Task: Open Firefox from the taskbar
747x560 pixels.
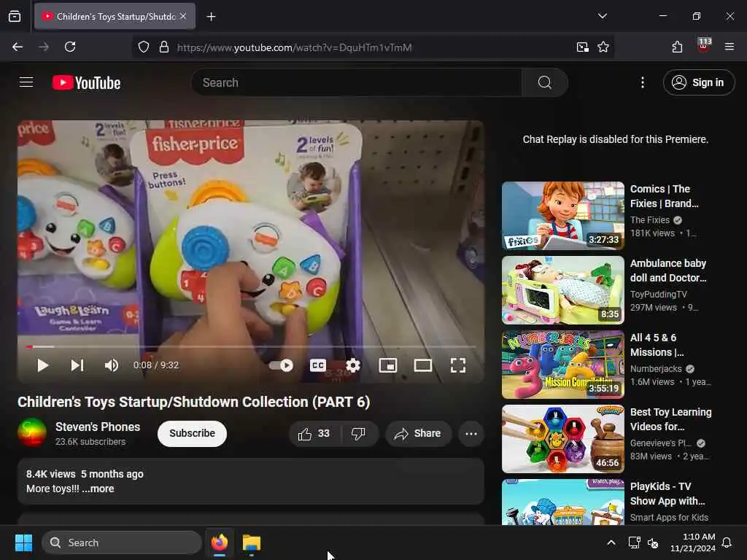Action: tap(219, 542)
